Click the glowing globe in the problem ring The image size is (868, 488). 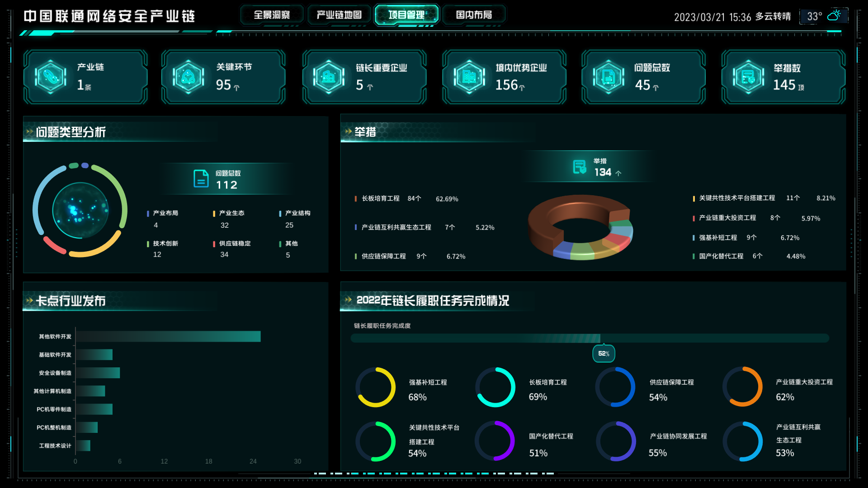[80, 211]
